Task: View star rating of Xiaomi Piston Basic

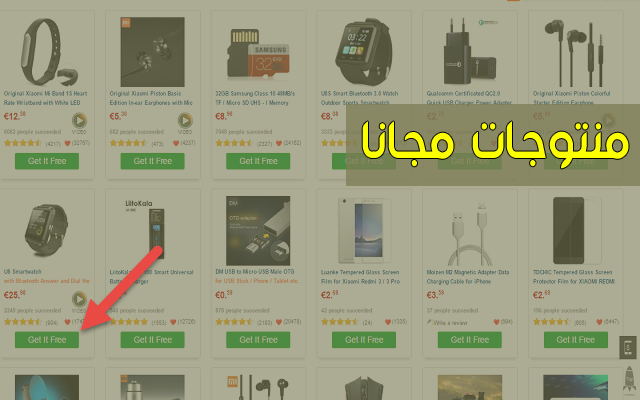Action: [x=128, y=143]
